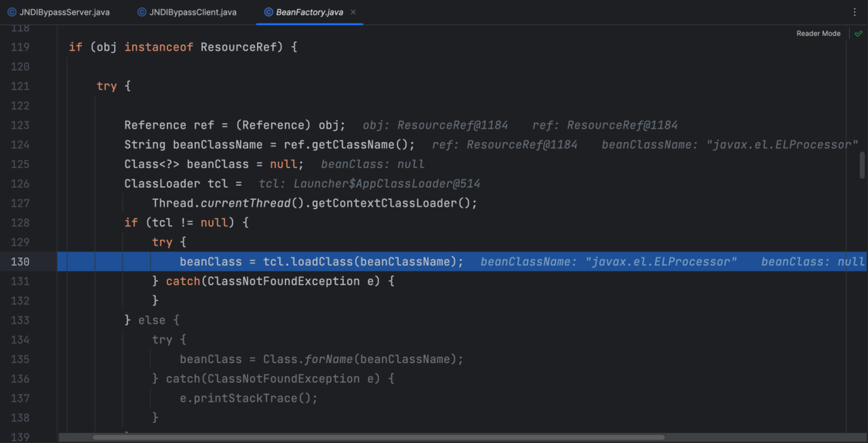Click 'currentThread' method on line 127
The image size is (868, 443).
pyautogui.click(x=245, y=203)
